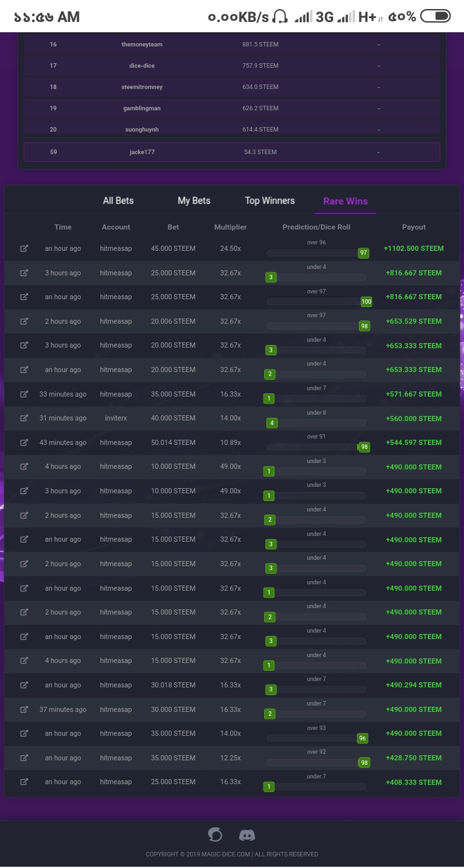Open external link icon for inviterx's bet
Screen dimensions: 464x868
tap(24, 418)
